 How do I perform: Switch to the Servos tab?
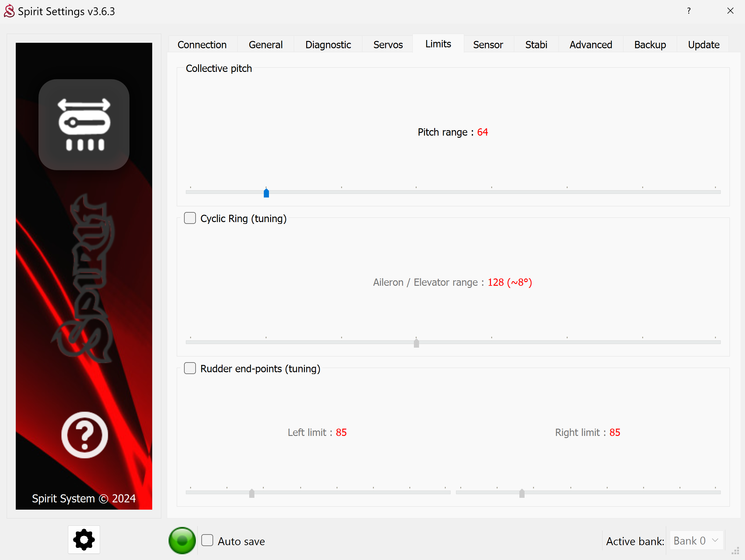click(x=388, y=45)
